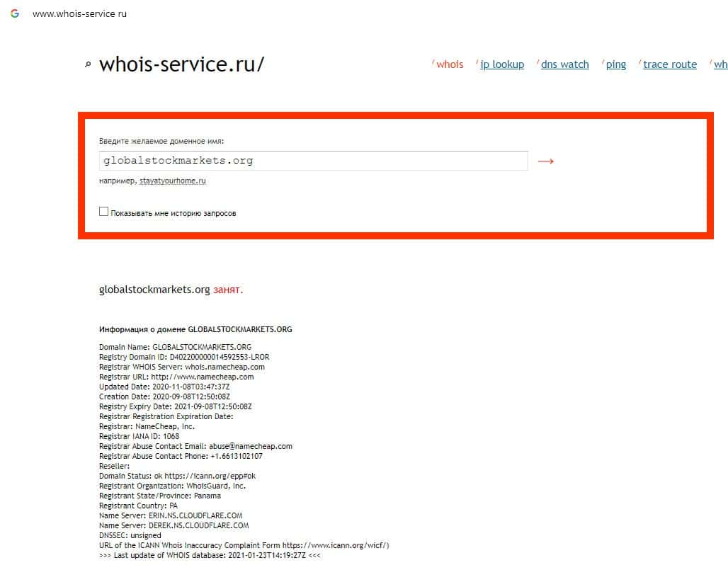Image resolution: width=728 pixels, height=565 pixels.
Task: Open the ip lookup page
Action: click(502, 64)
